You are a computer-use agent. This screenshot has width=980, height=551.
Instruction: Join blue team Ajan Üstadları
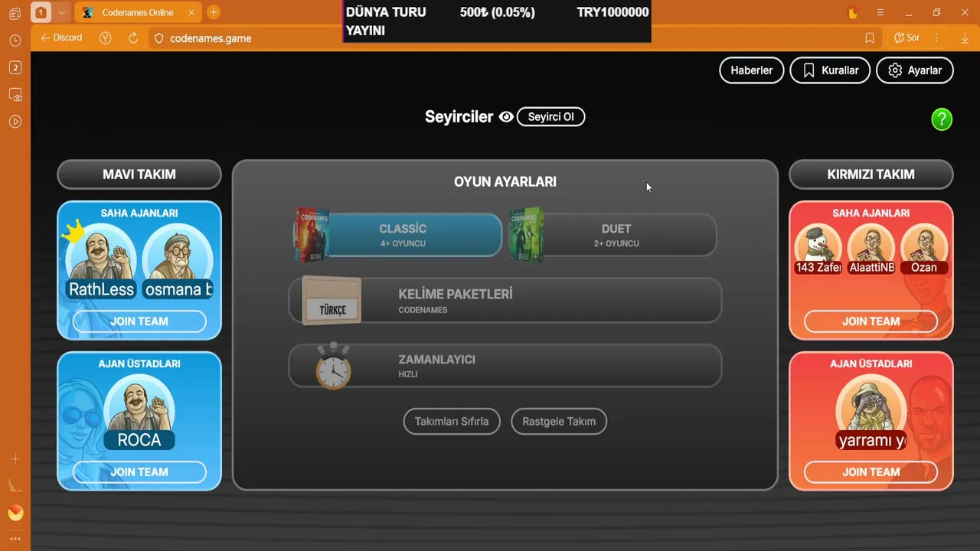coord(139,472)
